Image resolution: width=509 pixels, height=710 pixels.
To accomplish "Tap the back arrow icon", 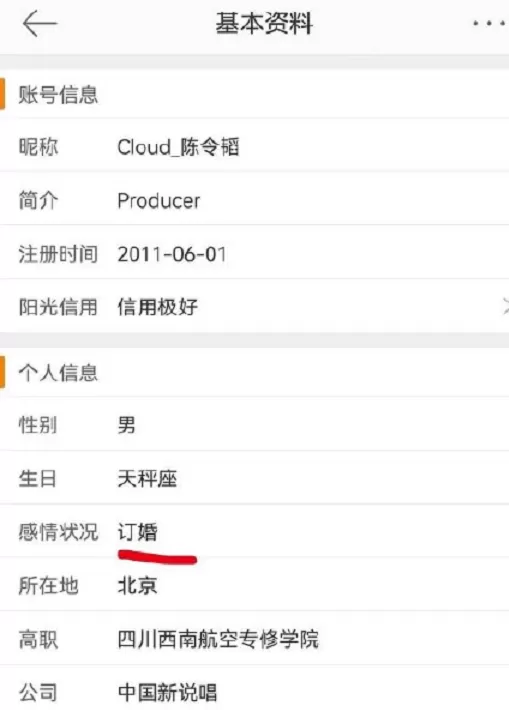I will 40,24.
